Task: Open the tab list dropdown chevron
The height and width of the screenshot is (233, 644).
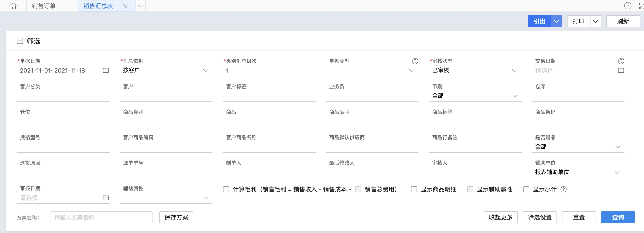Action: [x=140, y=6]
